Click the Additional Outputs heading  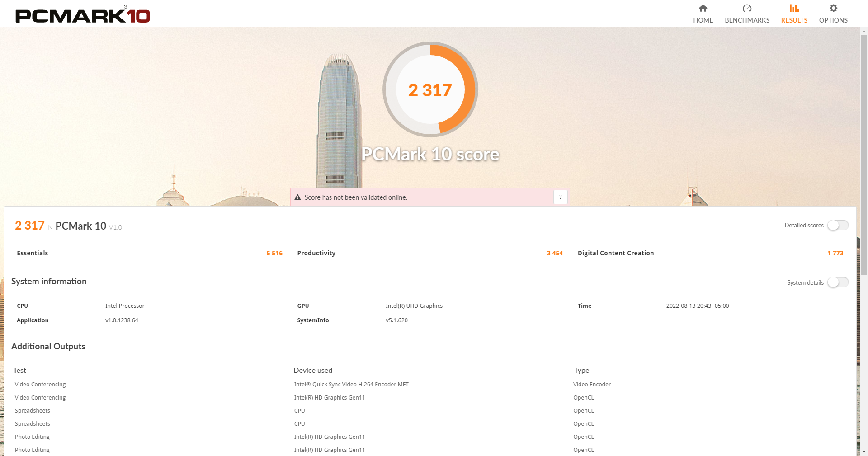48,346
